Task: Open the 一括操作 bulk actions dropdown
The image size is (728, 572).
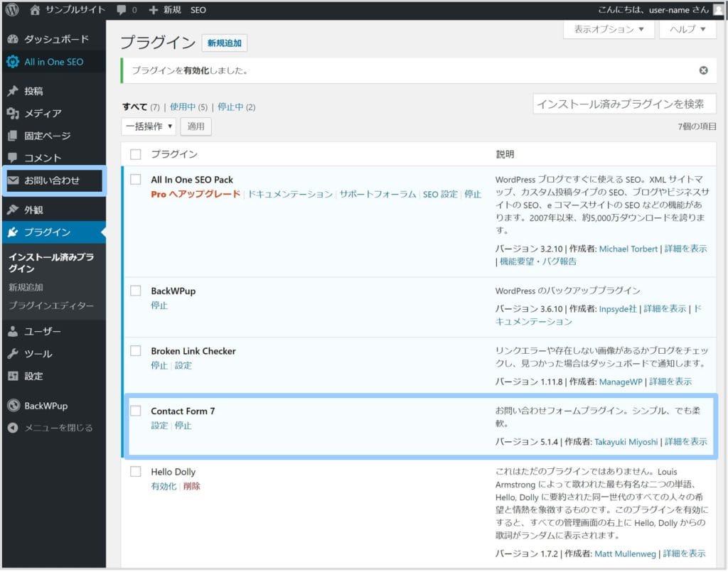Action: coord(149,126)
